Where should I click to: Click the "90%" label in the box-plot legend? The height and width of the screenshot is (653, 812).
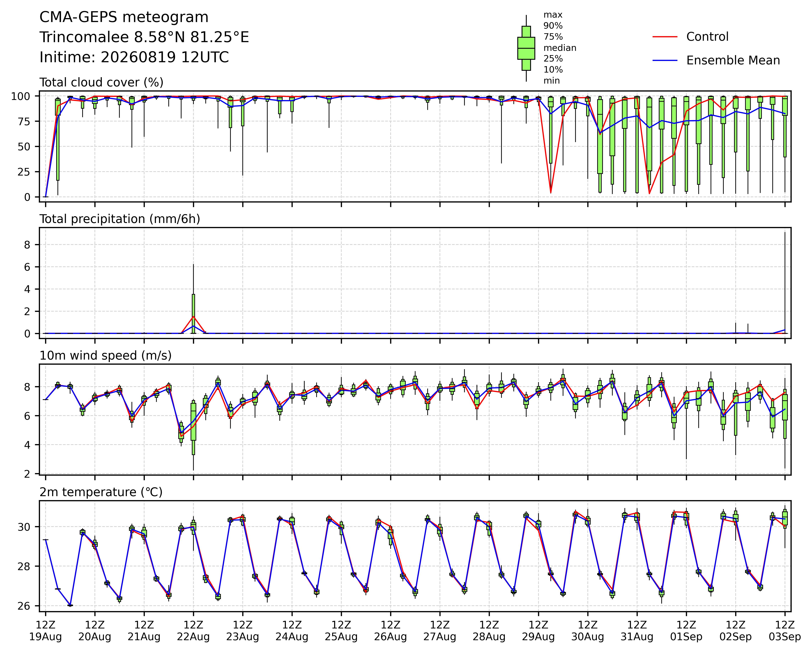point(553,26)
